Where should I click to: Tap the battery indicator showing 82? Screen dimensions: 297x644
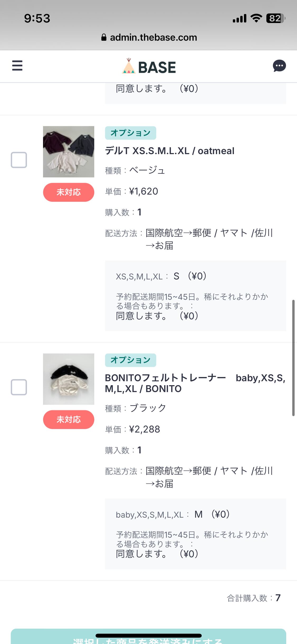click(275, 18)
